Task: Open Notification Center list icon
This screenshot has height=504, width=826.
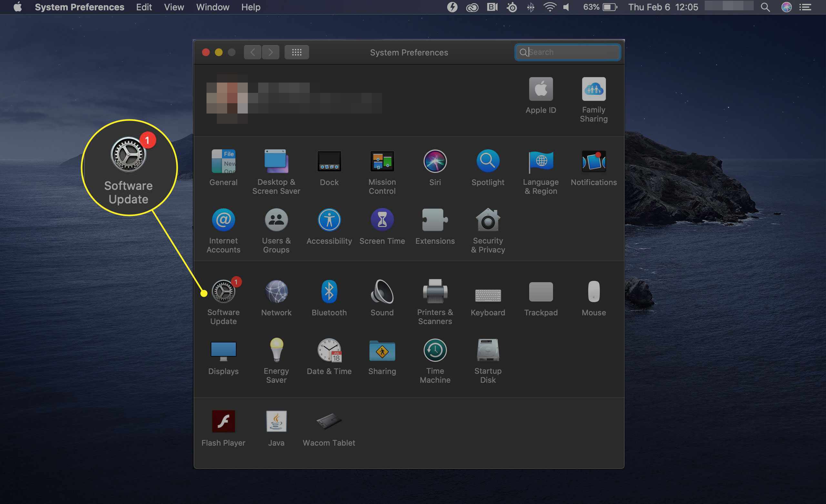Action: [805, 7]
